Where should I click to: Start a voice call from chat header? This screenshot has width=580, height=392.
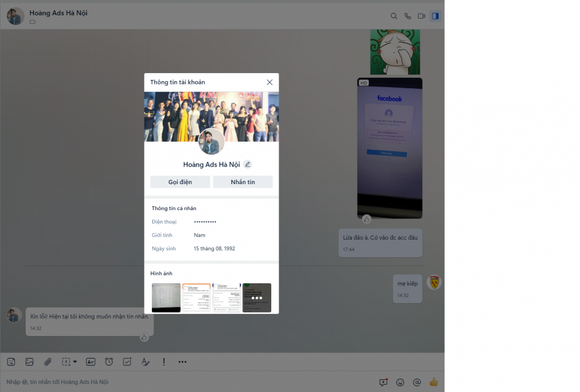pyautogui.click(x=407, y=16)
